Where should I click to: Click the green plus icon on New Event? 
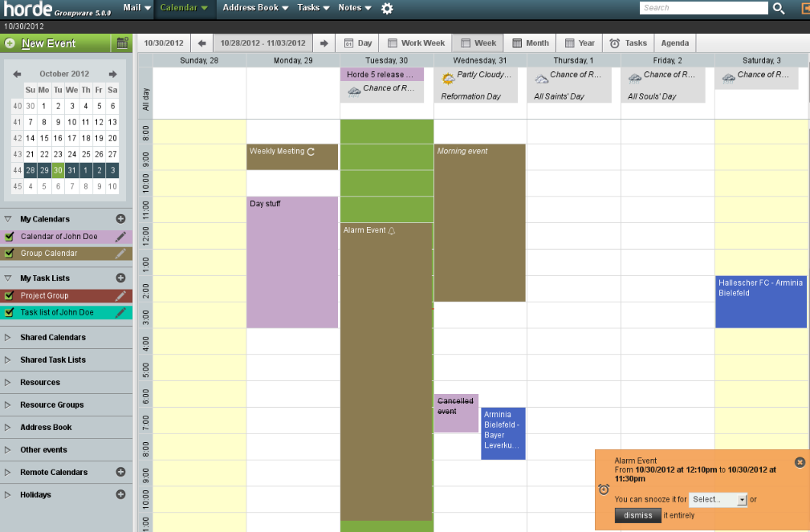coord(10,43)
